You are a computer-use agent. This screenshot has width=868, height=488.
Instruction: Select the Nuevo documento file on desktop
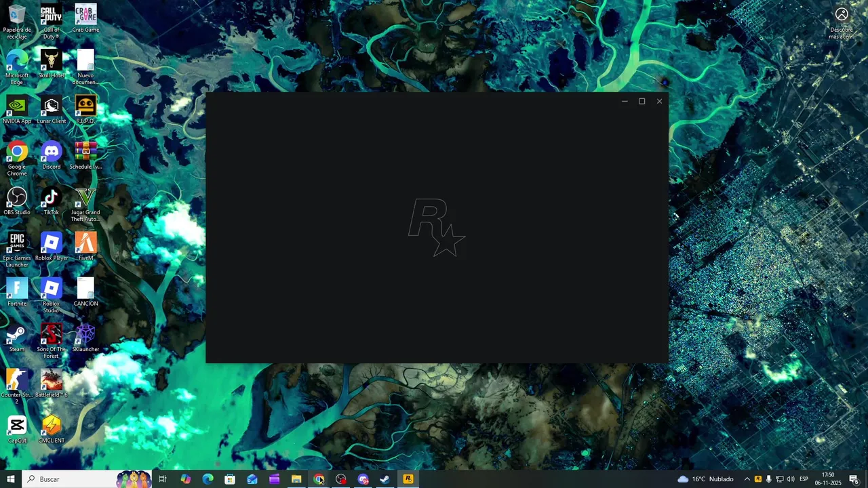[x=85, y=66]
